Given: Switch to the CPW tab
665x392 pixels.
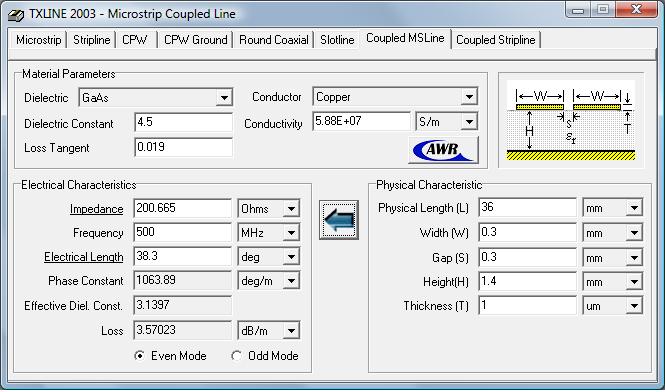Looking at the screenshot, I should point(135,40).
